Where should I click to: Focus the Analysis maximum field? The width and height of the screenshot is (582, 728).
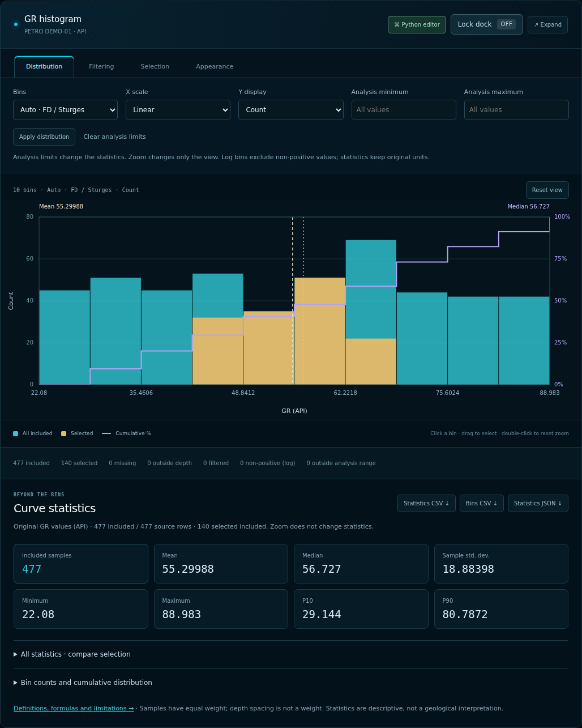click(x=516, y=110)
